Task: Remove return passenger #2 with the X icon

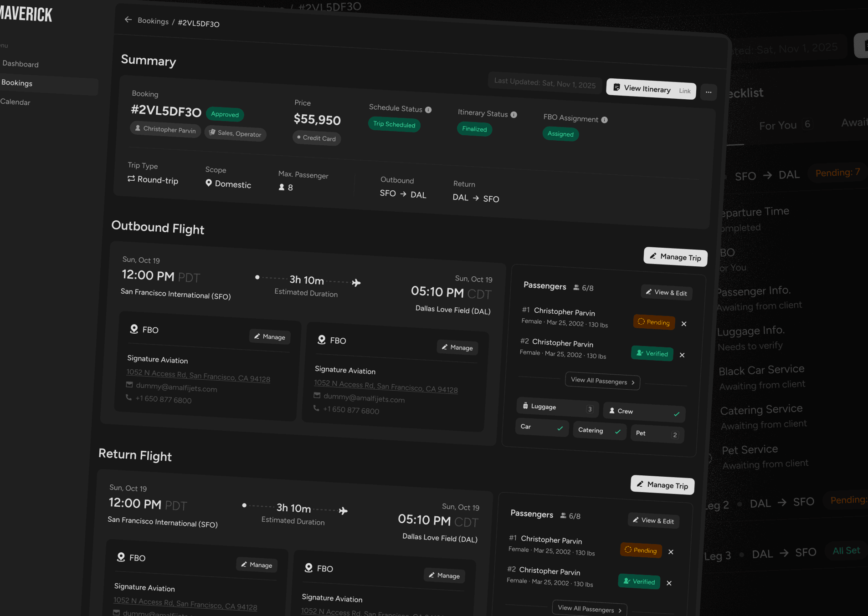Action: (669, 583)
